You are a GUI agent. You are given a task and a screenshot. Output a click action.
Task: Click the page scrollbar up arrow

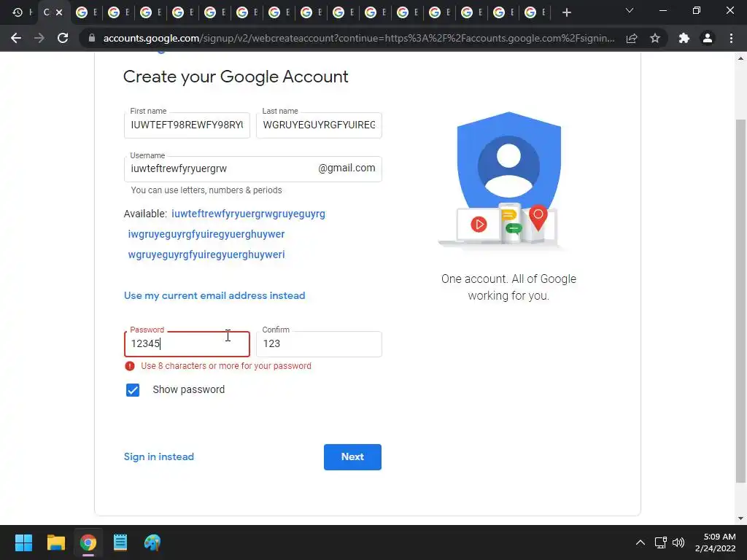[740, 58]
